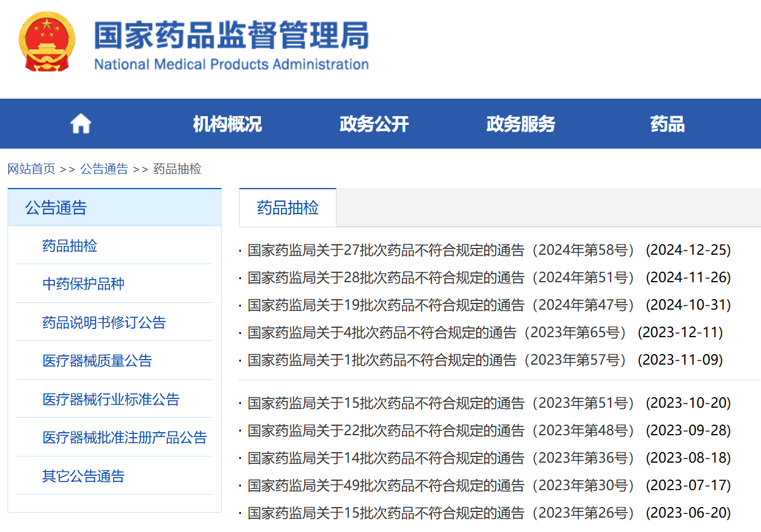Viewport: 761px width, 532px height.
Task: Click the date (2023-07-17)
Action: coord(688,486)
